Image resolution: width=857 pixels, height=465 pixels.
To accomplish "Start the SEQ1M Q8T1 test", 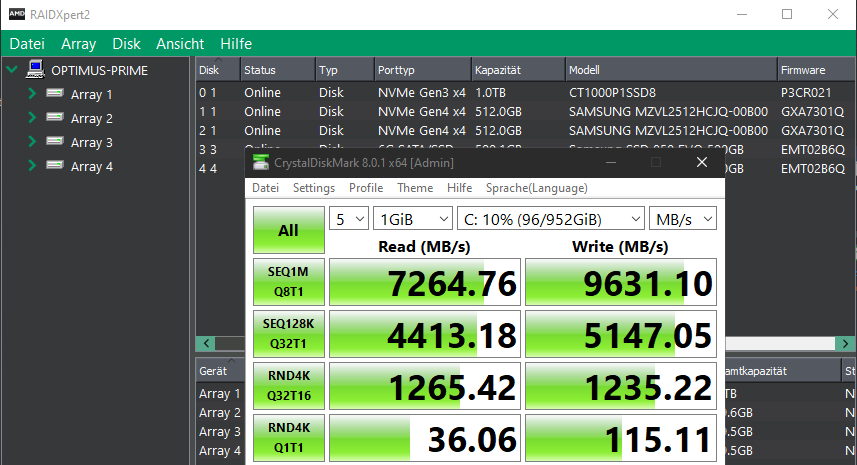I will point(289,281).
